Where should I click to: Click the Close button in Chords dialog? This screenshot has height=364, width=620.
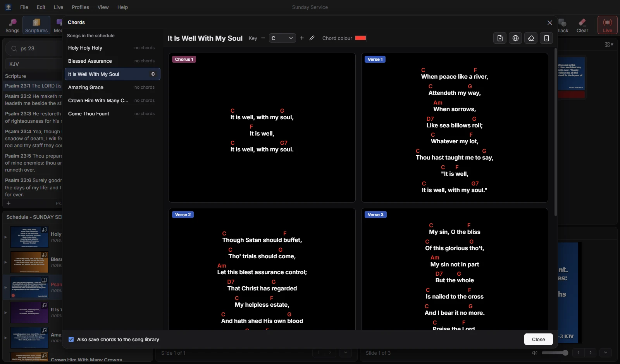click(538, 339)
